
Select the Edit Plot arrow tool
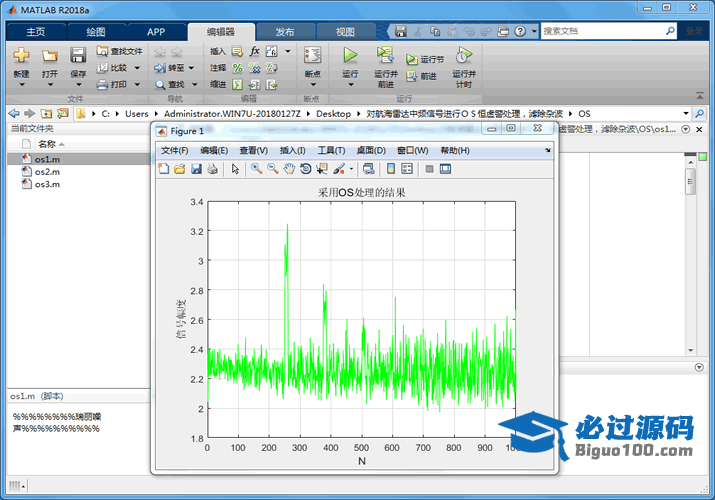tap(235, 169)
